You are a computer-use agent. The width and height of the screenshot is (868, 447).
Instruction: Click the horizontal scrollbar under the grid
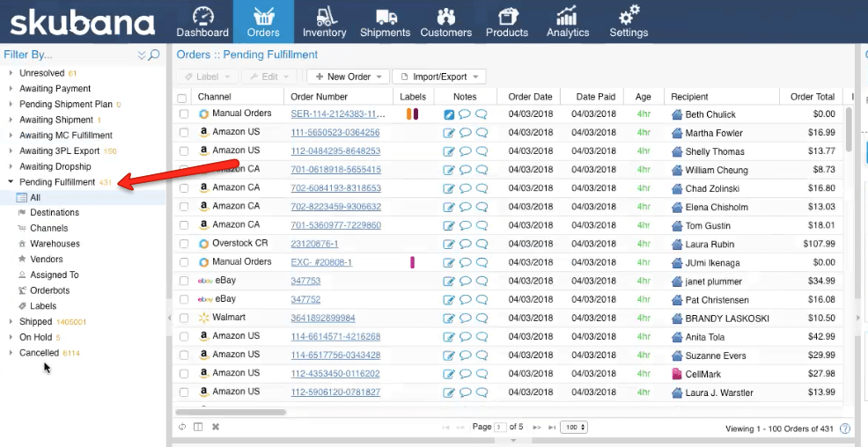click(231, 412)
